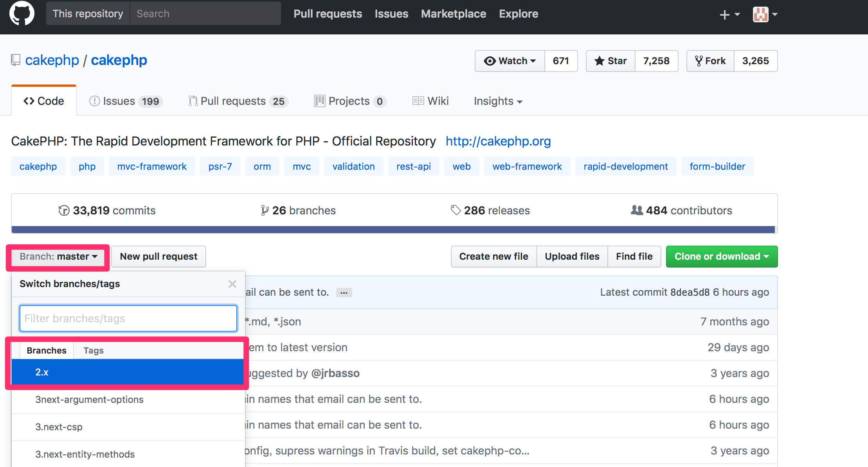Click the GitHub octocat logo
The height and width of the screenshot is (467, 868).
[22, 13]
